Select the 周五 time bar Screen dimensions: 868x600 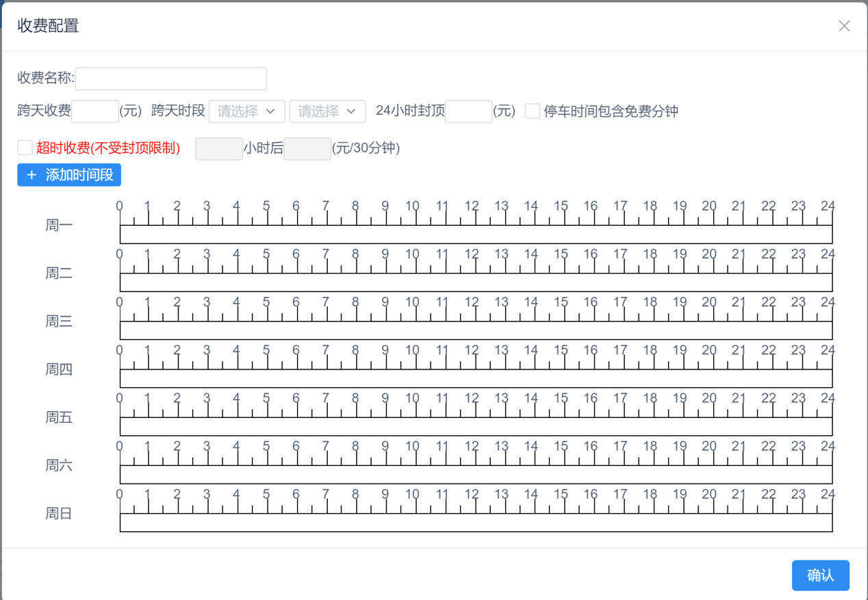pos(476,426)
